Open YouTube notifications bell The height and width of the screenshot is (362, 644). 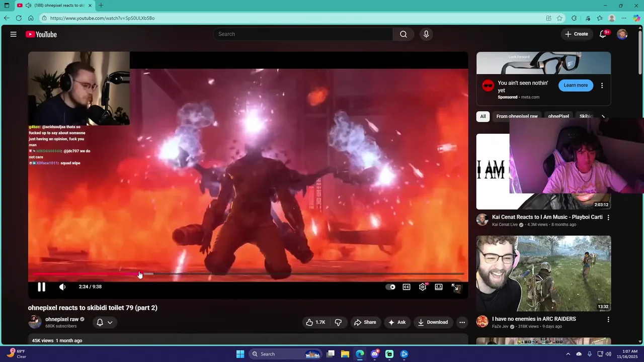pos(603,34)
